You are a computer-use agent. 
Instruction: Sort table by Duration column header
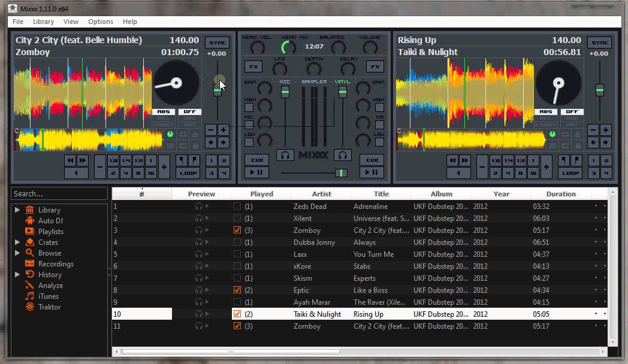[561, 194]
